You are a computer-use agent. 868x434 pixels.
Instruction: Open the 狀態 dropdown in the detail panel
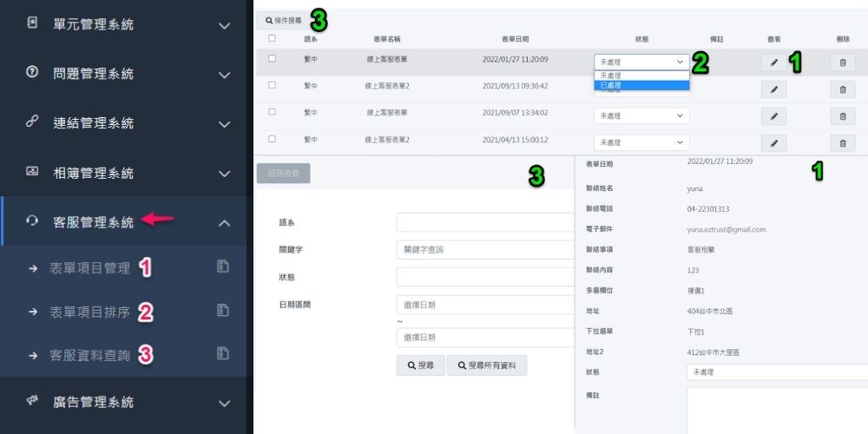click(777, 372)
